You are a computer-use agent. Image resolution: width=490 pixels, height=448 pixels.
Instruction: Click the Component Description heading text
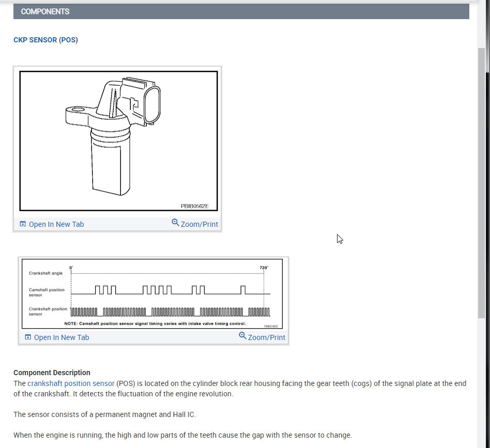[52, 373]
